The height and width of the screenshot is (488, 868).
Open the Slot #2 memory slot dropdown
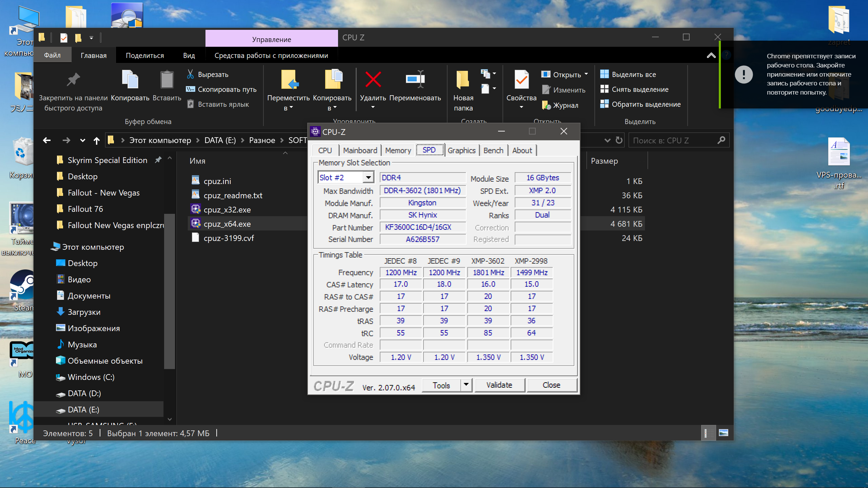coord(368,177)
